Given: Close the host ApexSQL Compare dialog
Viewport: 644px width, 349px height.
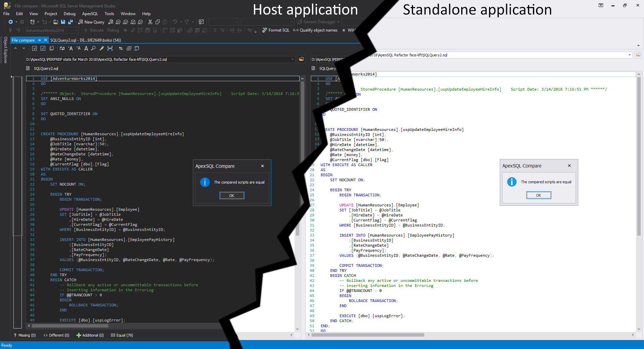Looking at the screenshot, I should pos(263,166).
